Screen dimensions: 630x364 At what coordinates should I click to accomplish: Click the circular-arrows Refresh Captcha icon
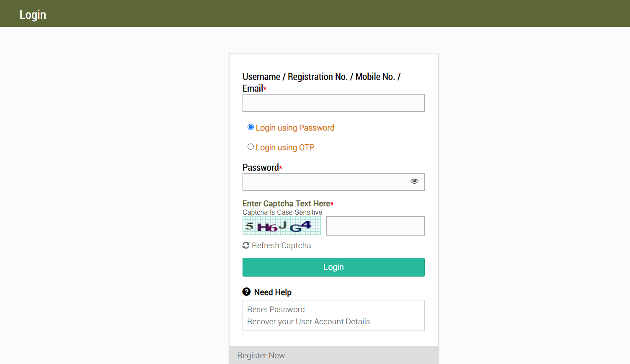[x=246, y=246]
